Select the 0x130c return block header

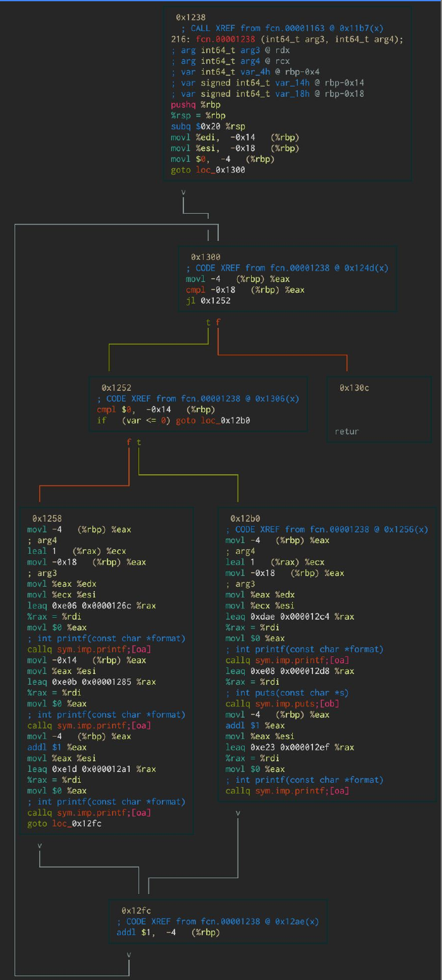click(354, 388)
